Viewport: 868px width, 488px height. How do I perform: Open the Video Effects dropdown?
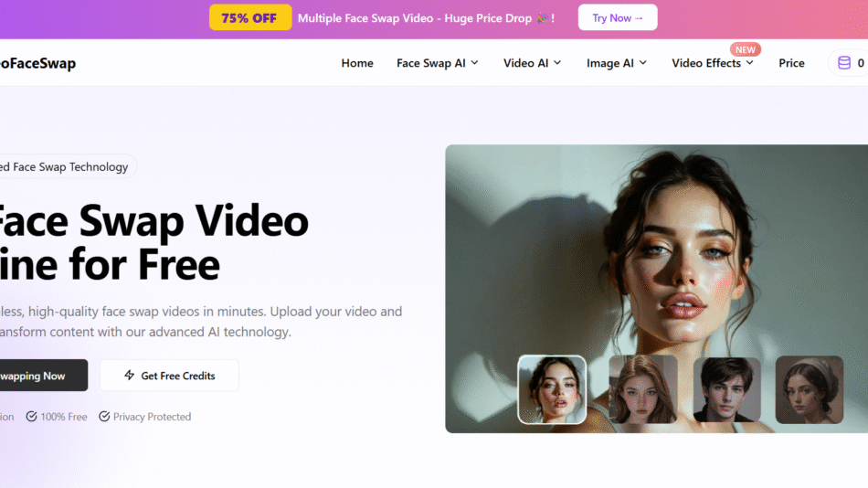713,63
